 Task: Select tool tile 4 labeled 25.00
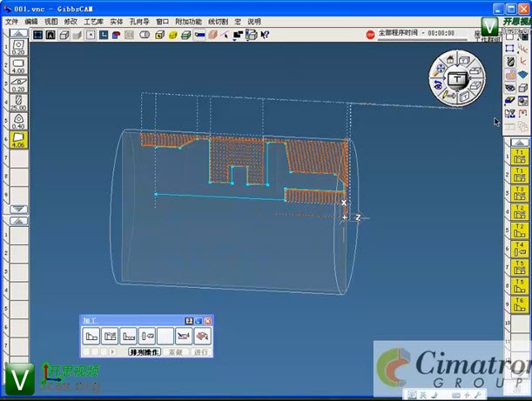[x=18, y=103]
